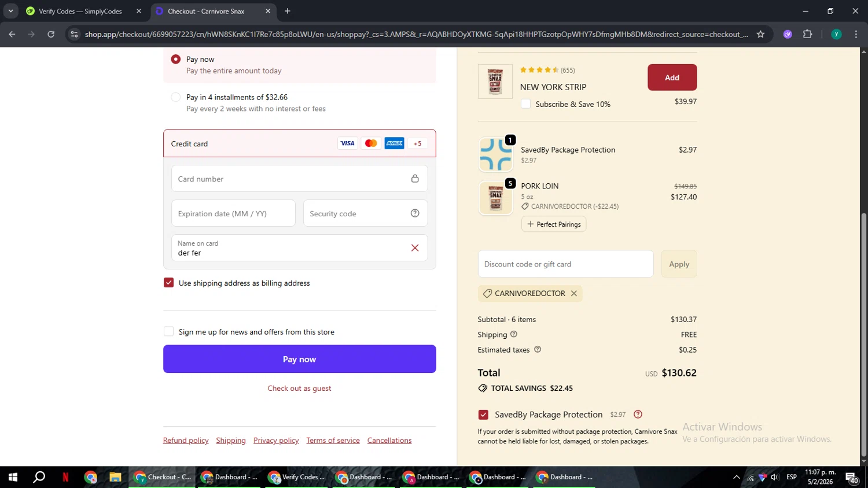
Task: Focus the Expiration date field
Action: point(233,213)
